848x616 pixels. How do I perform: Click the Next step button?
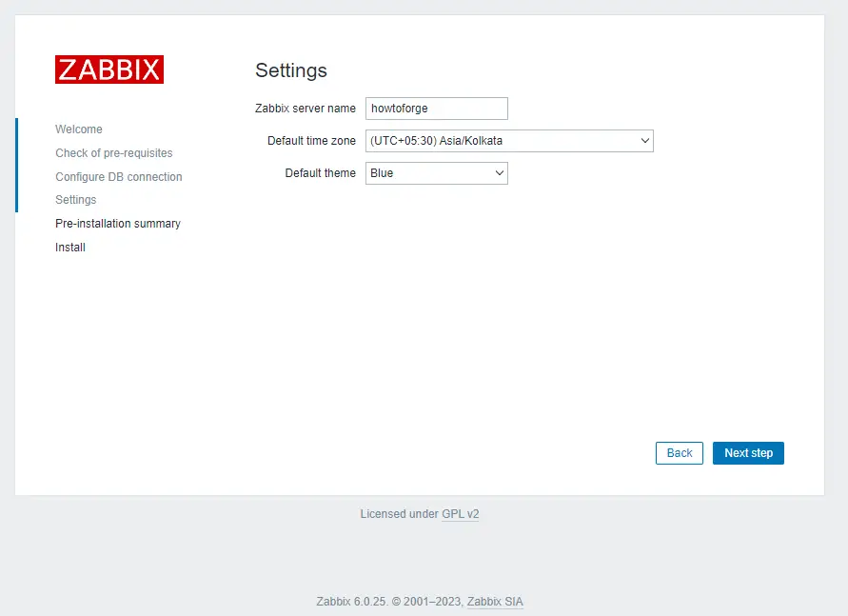click(x=748, y=452)
